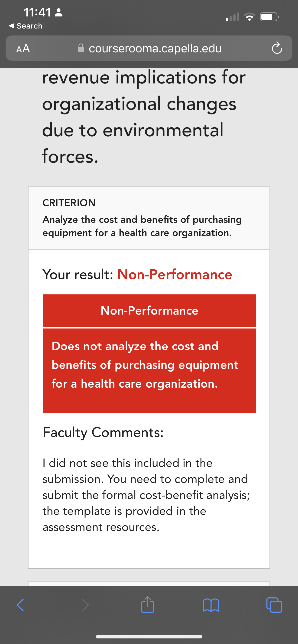Tap the lock icon in address bar
This screenshot has width=298, height=644.
coord(81,48)
